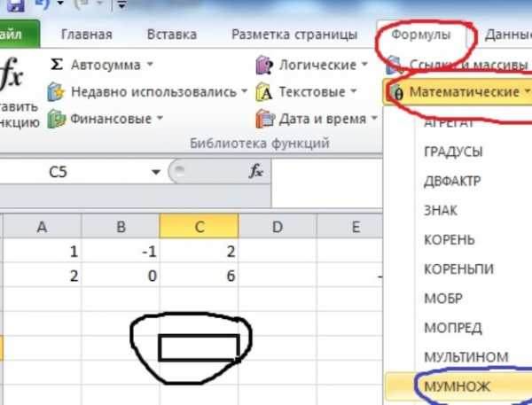Select column D header

[x=278, y=227]
